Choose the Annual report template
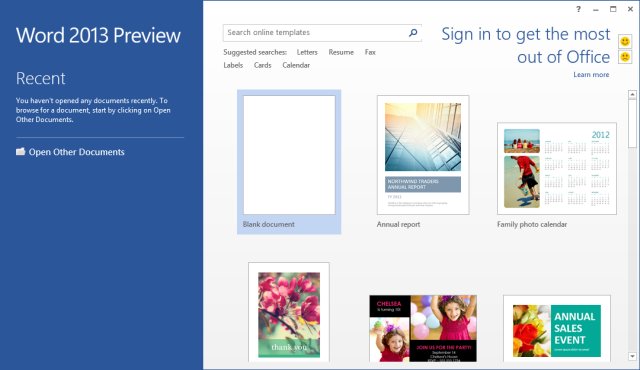The width and height of the screenshot is (640, 370). point(423,155)
